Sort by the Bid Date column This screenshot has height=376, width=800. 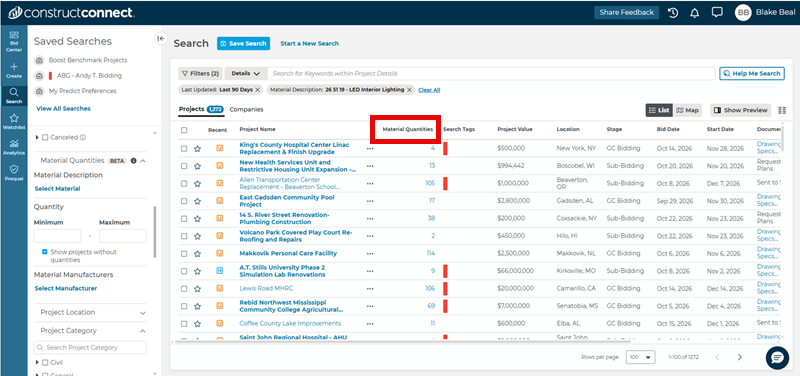[x=668, y=130]
